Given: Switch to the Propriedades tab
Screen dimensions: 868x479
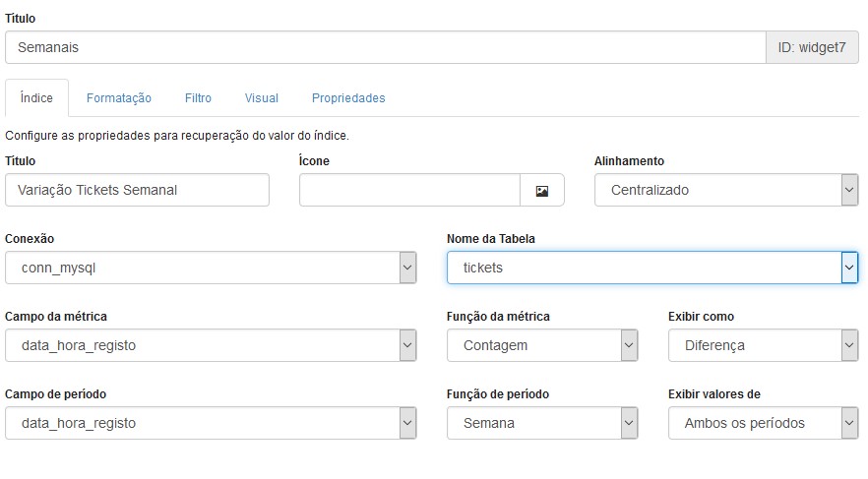Looking at the screenshot, I should click(x=348, y=98).
